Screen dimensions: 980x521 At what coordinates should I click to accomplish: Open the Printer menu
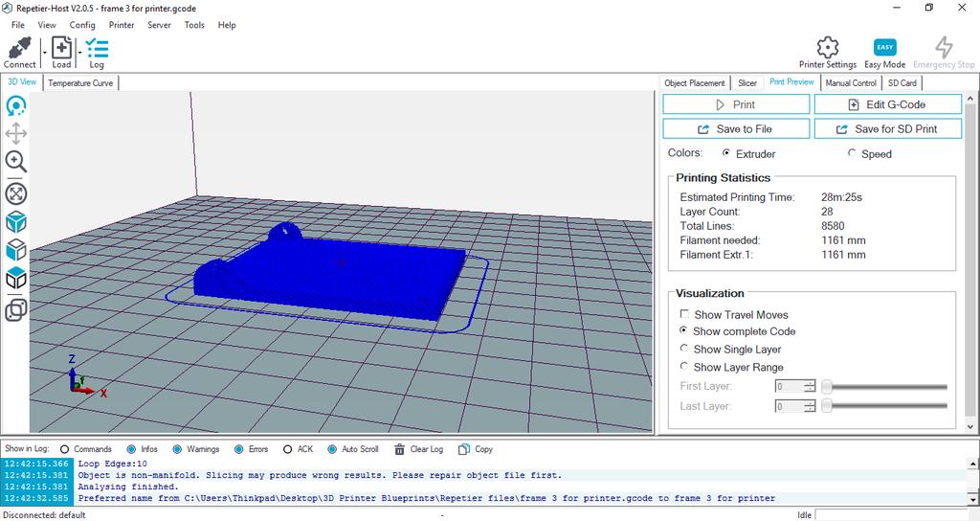pyautogui.click(x=122, y=25)
